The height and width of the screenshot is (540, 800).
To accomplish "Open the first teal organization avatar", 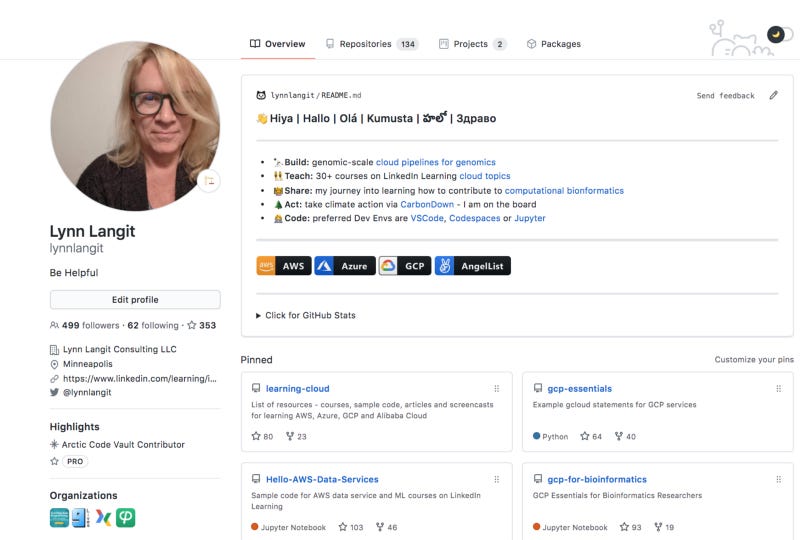I will click(x=59, y=518).
